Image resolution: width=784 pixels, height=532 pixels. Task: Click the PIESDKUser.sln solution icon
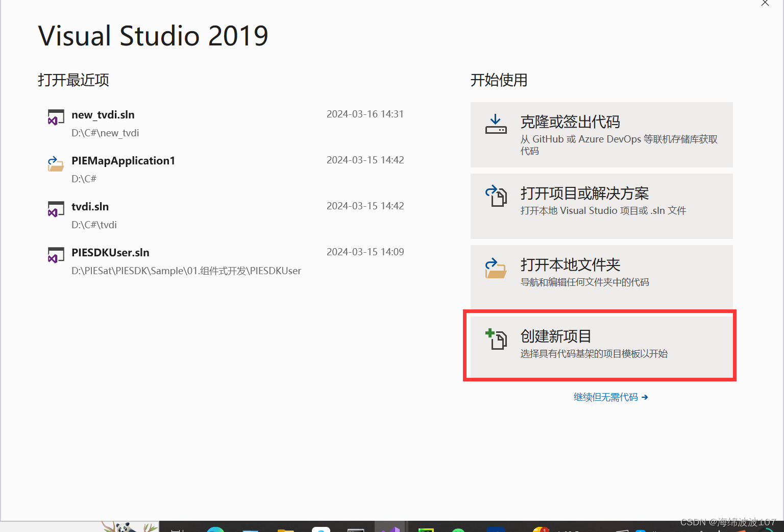point(56,255)
